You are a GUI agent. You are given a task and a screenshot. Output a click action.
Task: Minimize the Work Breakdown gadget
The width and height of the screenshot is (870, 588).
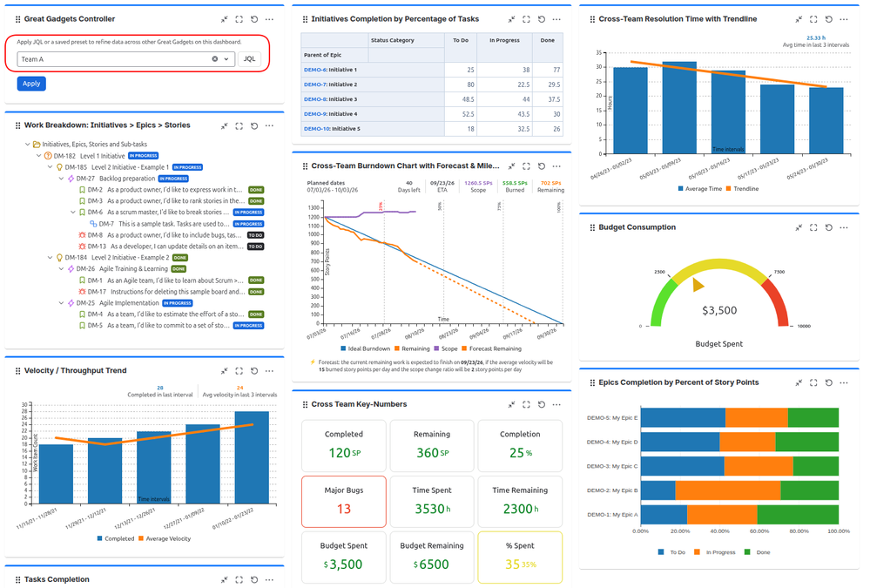(224, 126)
